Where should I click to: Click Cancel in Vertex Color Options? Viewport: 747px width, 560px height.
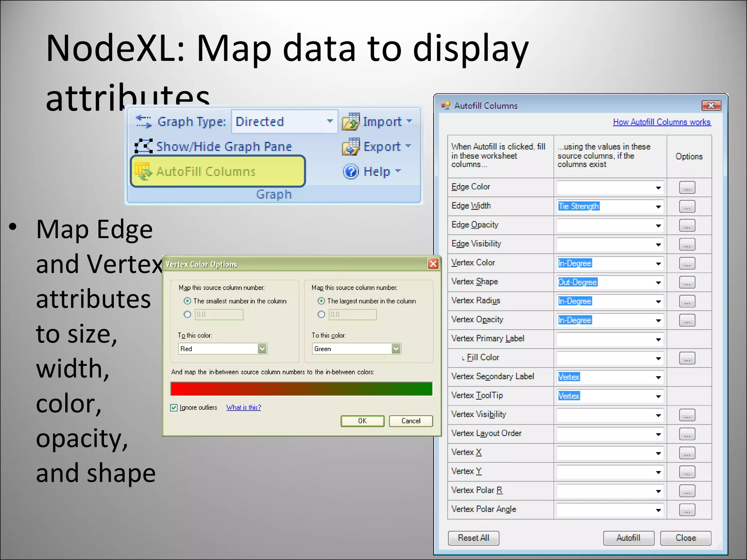coord(411,421)
